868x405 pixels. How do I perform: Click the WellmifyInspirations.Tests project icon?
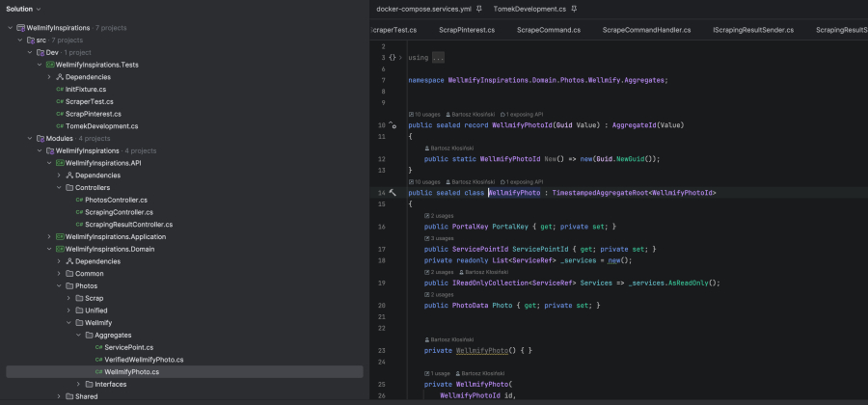(x=49, y=65)
